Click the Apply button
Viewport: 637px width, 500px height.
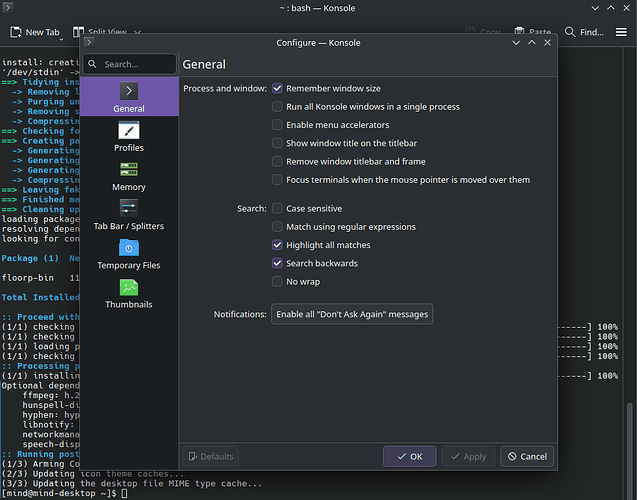[x=468, y=457]
